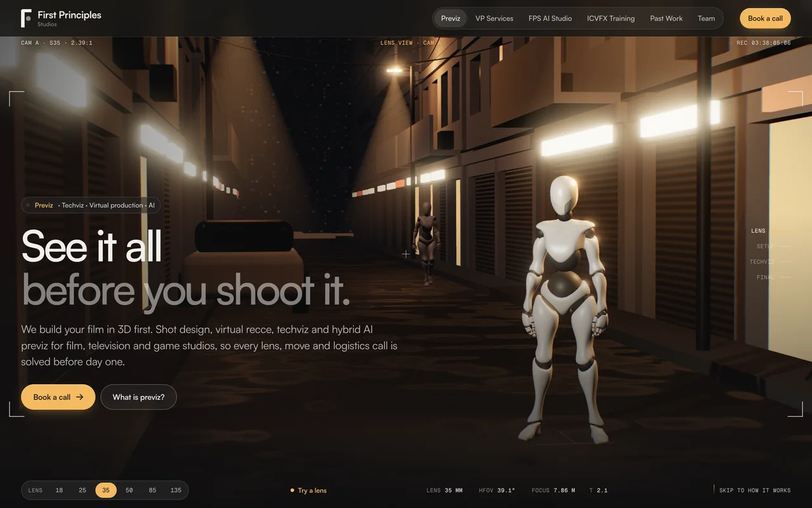Jump to the SETUP stage marker

point(773,246)
